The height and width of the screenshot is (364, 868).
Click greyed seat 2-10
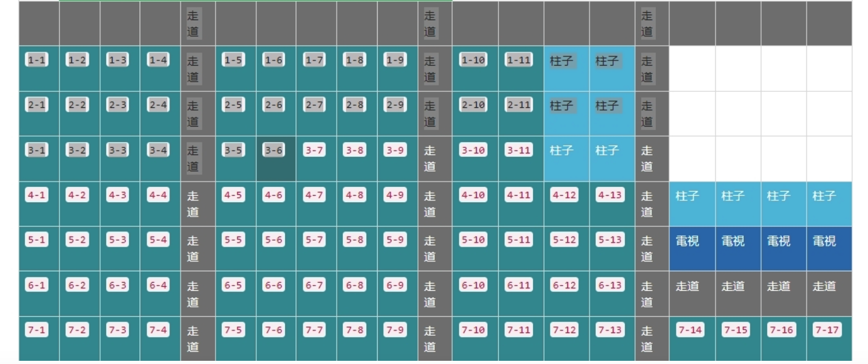point(473,105)
